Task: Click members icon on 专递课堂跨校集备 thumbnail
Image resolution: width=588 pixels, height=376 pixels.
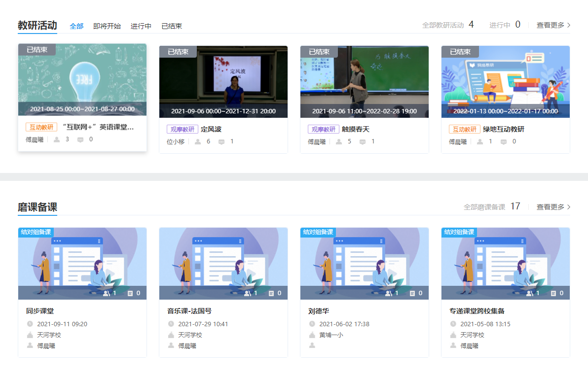Action: [x=529, y=293]
